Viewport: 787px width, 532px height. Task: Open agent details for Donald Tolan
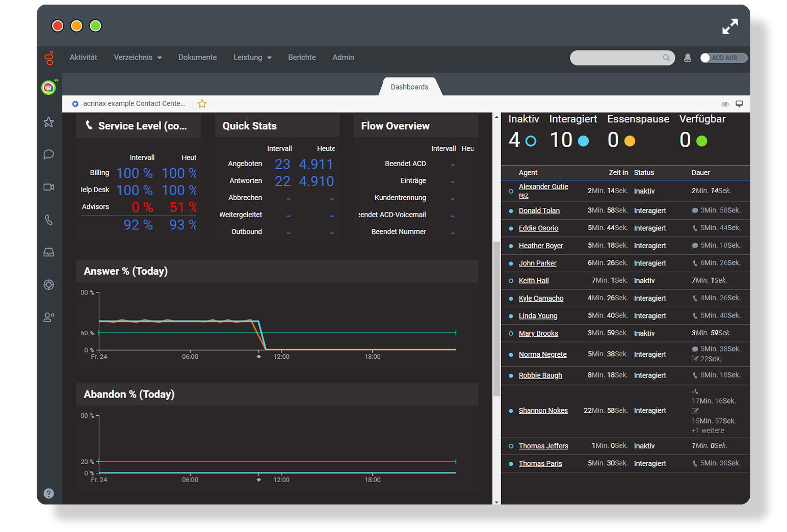coord(539,210)
